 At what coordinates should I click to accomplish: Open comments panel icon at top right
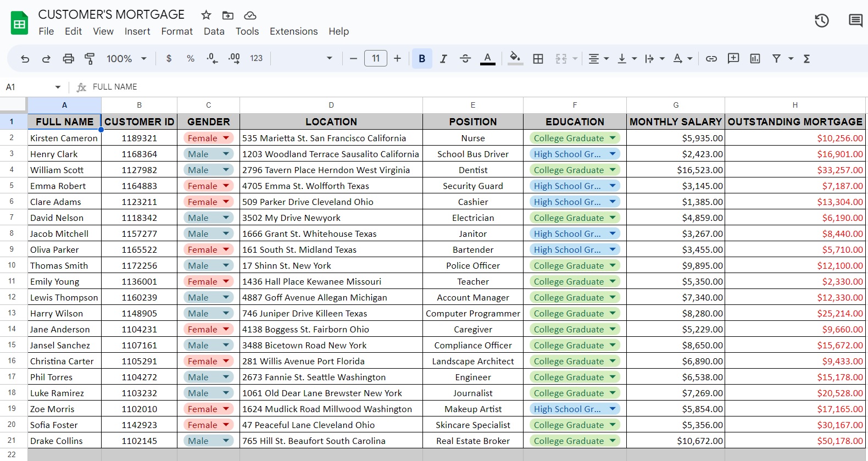point(855,21)
